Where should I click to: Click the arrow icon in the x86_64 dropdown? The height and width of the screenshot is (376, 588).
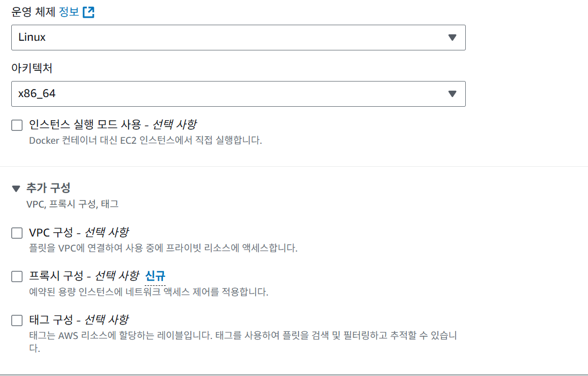452,94
